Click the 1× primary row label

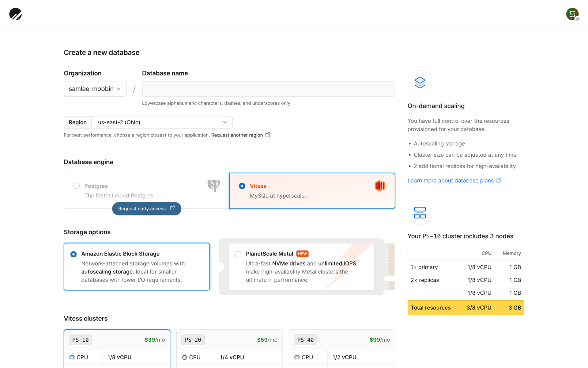coord(424,267)
